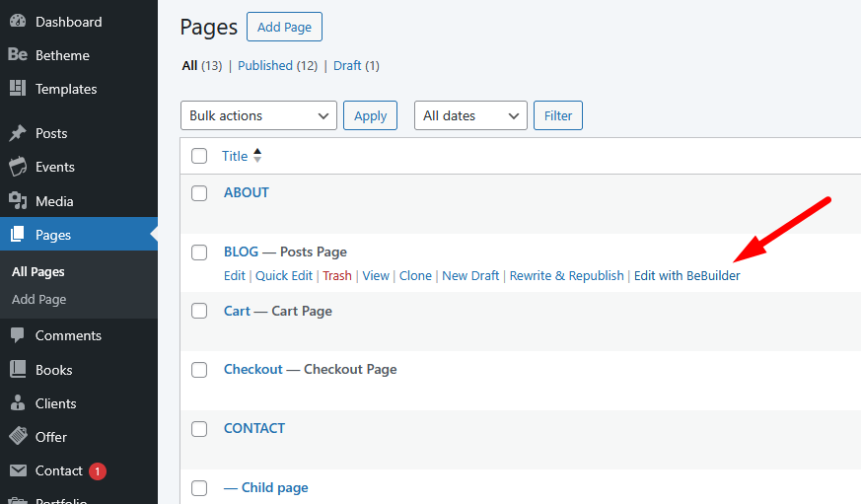Viewport: 861px width, 504px height.
Task: Click the Betheme Be logo icon
Action: point(18,55)
